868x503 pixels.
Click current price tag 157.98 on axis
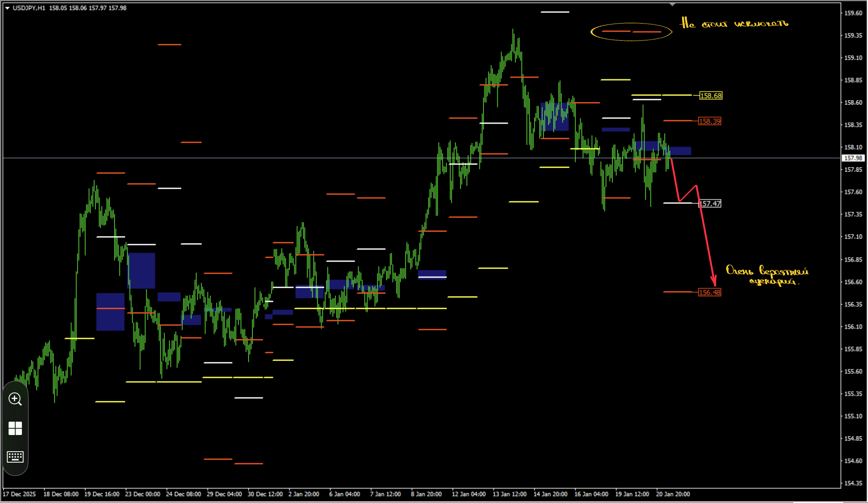853,158
